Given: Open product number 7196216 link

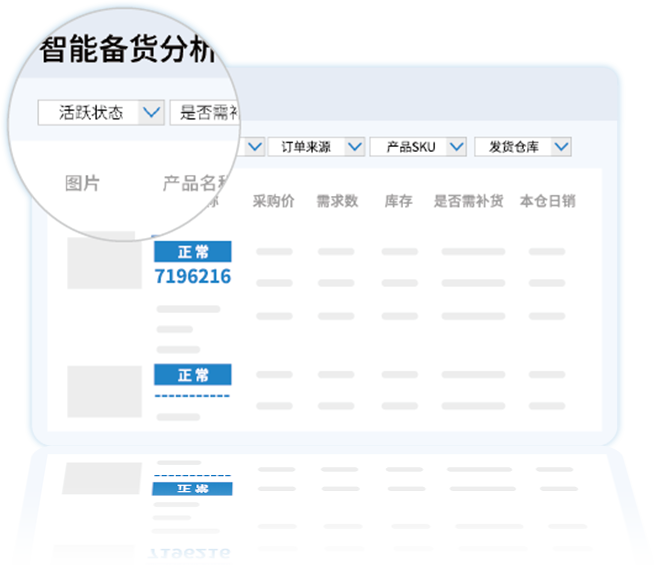Looking at the screenshot, I should click(192, 276).
